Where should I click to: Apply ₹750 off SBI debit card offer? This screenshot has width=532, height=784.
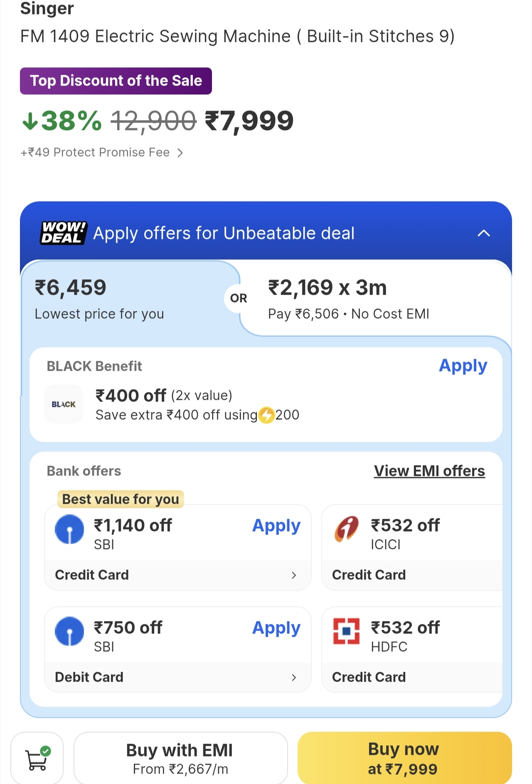pyautogui.click(x=276, y=628)
